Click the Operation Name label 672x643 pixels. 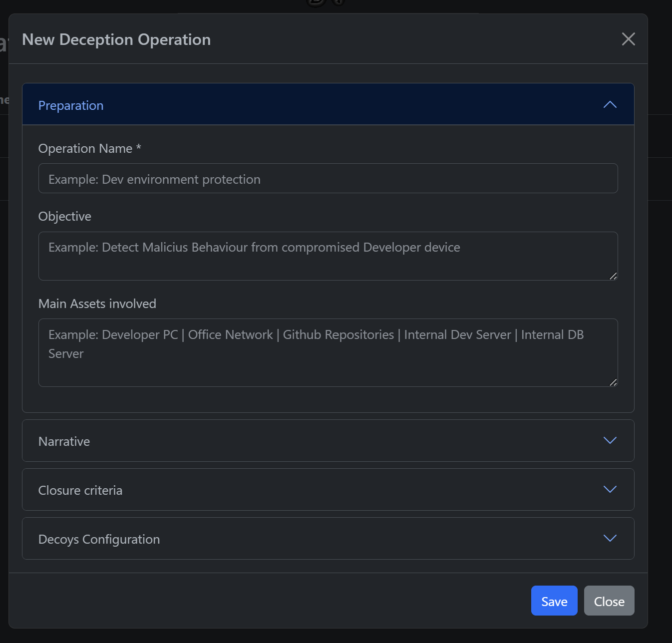90,148
